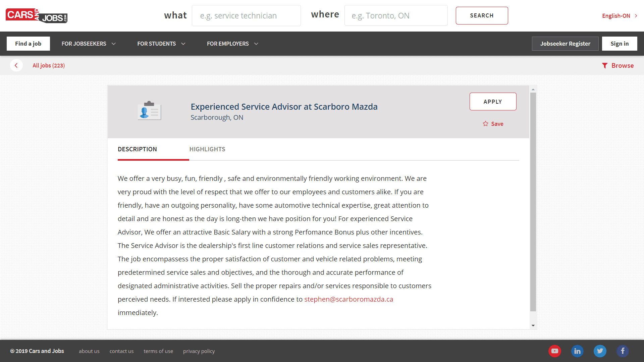The width and height of the screenshot is (644, 362).
Task: Open the terms of use link
Action: pos(158,351)
